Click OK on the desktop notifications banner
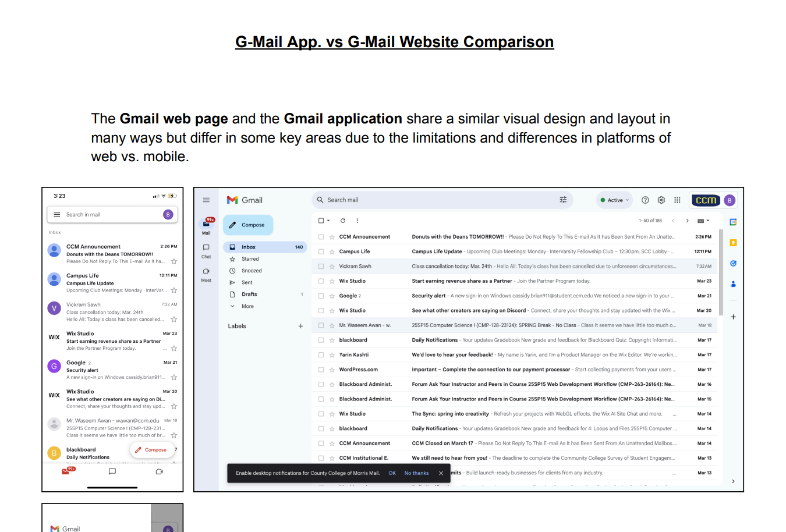 (392, 473)
